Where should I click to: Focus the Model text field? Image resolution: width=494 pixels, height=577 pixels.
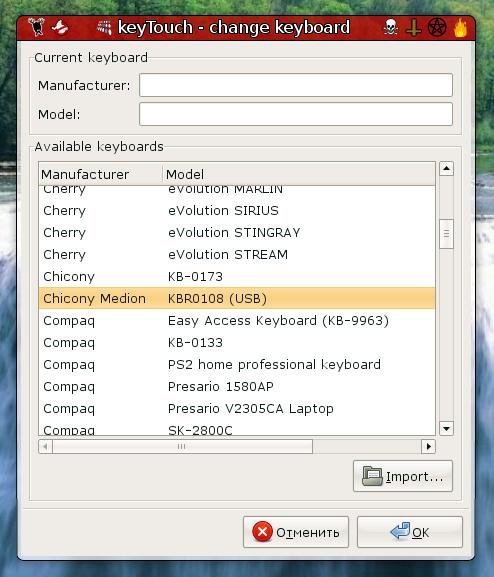[x=296, y=114]
